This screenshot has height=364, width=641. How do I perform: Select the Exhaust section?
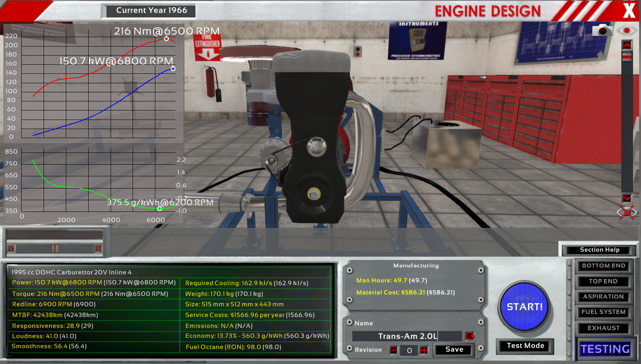tap(603, 328)
